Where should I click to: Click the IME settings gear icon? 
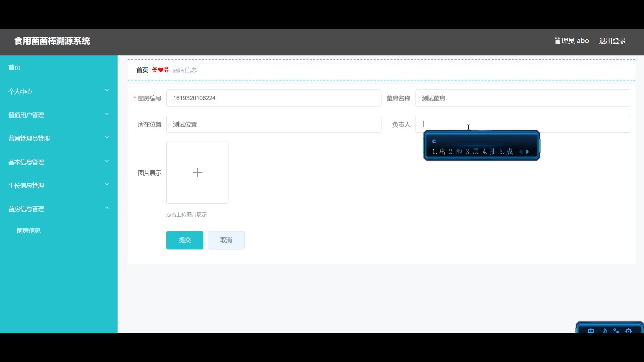629,330
